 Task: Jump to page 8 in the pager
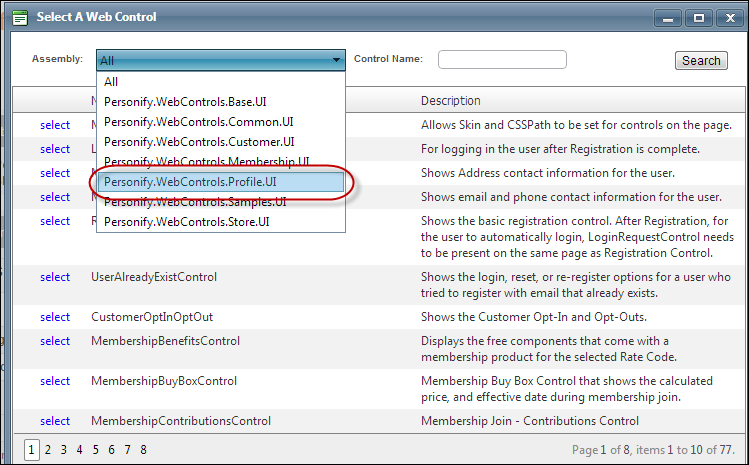143,450
